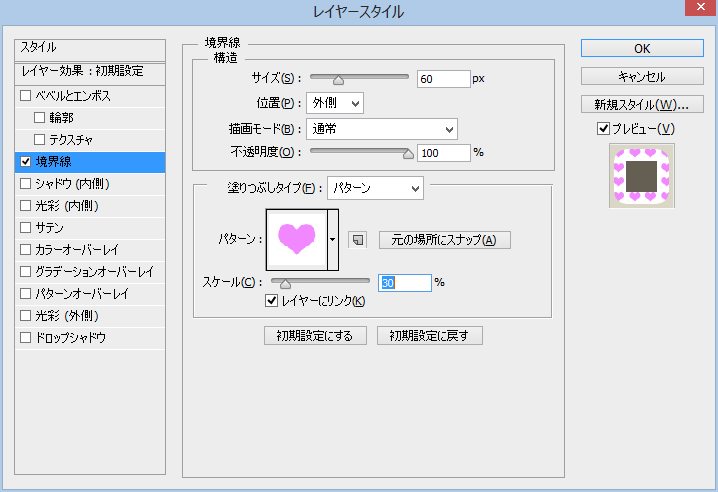Open the pattern picker dropdown arrow

(x=333, y=239)
